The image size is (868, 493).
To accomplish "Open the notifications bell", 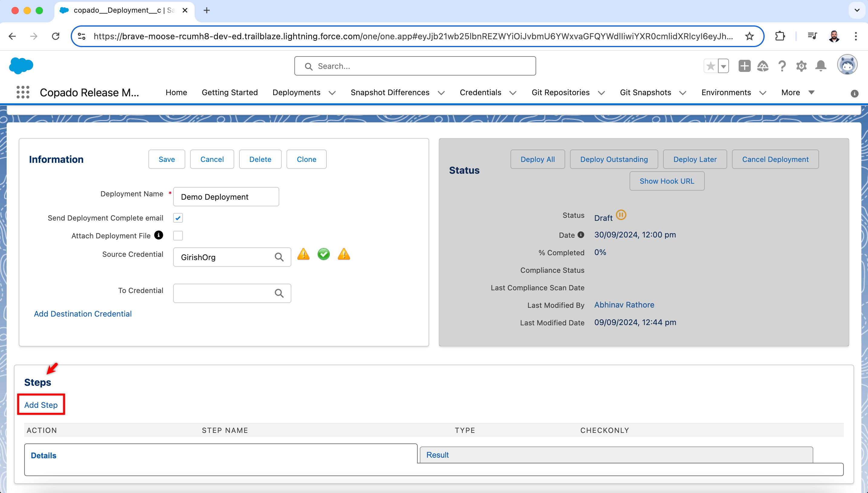I will click(x=821, y=66).
